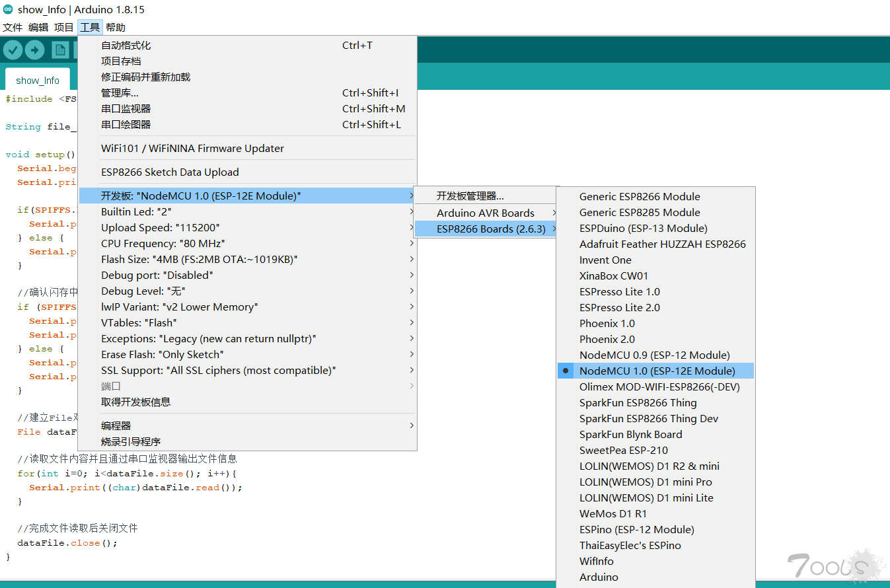Select WeMos D1 R1 board

(655, 513)
